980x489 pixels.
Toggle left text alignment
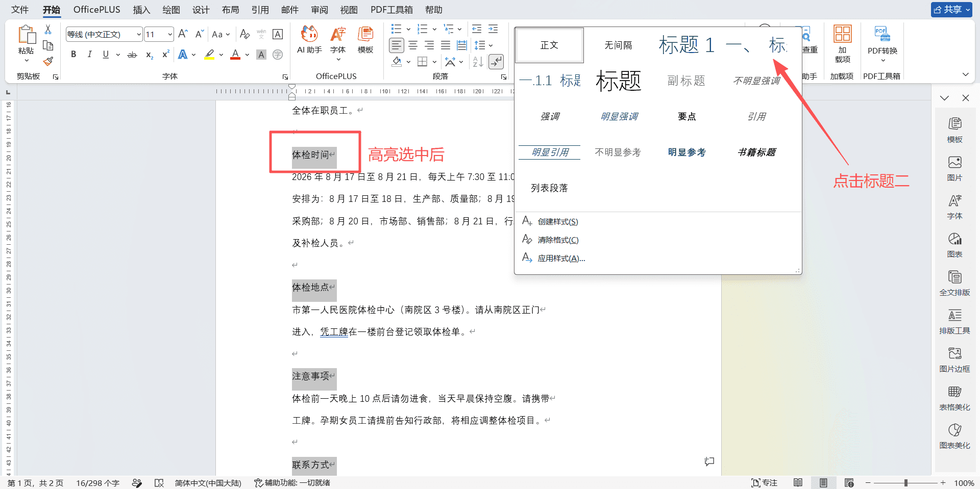point(397,45)
